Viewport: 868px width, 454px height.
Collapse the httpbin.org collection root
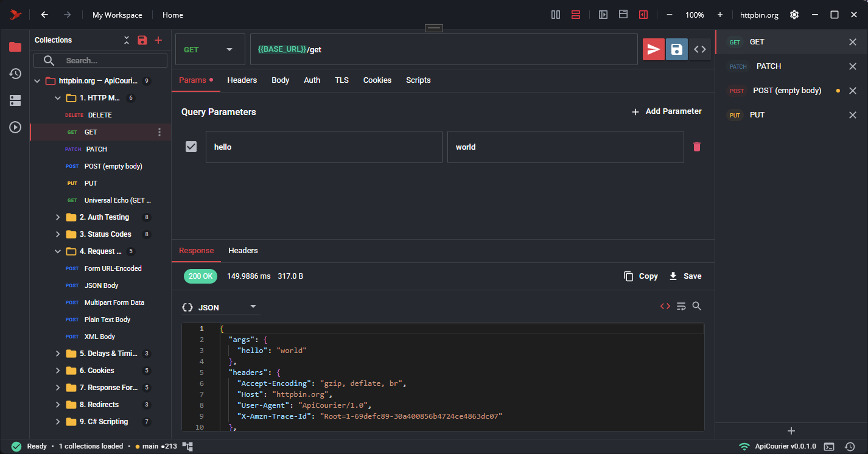click(x=37, y=81)
